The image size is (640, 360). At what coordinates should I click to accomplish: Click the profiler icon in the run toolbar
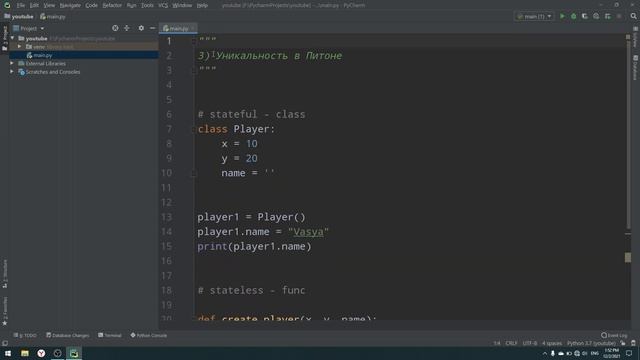click(596, 16)
